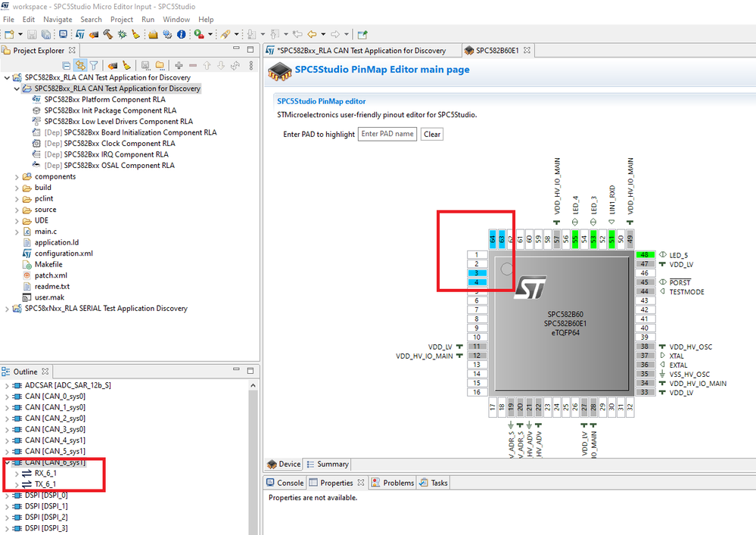The height and width of the screenshot is (535, 756).
Task: Expand ADCSAR node in Outline
Action: pyautogui.click(x=7, y=386)
